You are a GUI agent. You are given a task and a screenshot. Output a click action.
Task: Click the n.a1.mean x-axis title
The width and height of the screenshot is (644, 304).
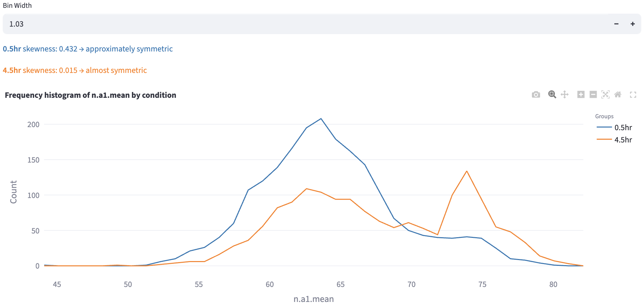pos(313,299)
